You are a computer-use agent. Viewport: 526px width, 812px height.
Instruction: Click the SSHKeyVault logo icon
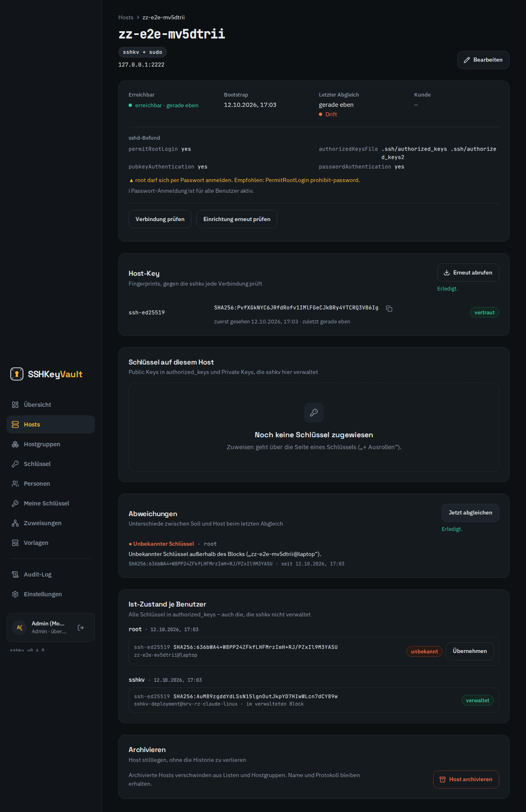tap(17, 374)
